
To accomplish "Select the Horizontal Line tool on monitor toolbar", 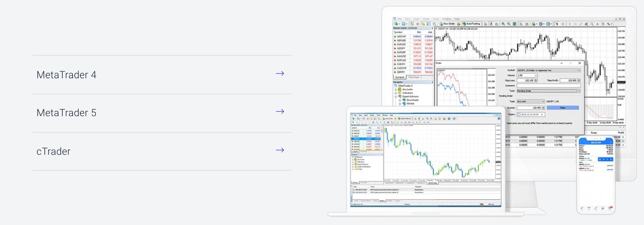I will [575, 24].
